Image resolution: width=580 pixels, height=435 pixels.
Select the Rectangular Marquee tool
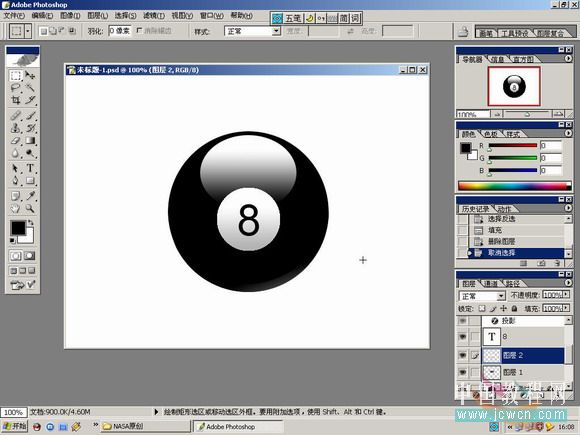(16, 76)
